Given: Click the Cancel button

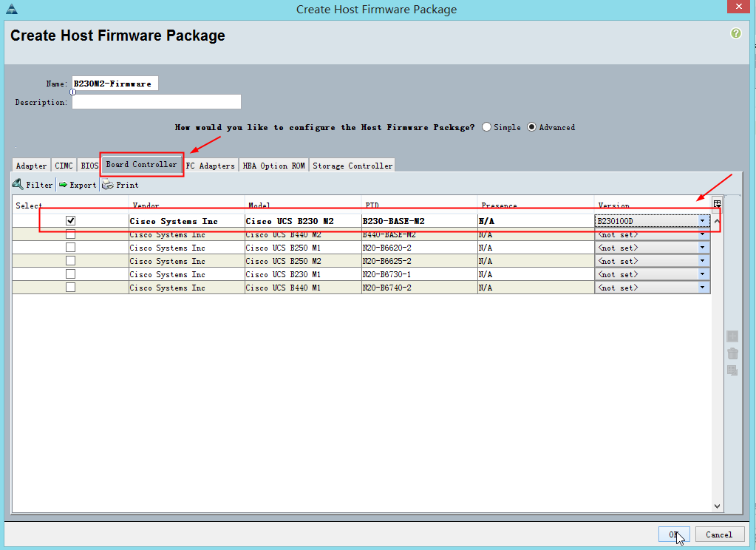Looking at the screenshot, I should coord(719,534).
